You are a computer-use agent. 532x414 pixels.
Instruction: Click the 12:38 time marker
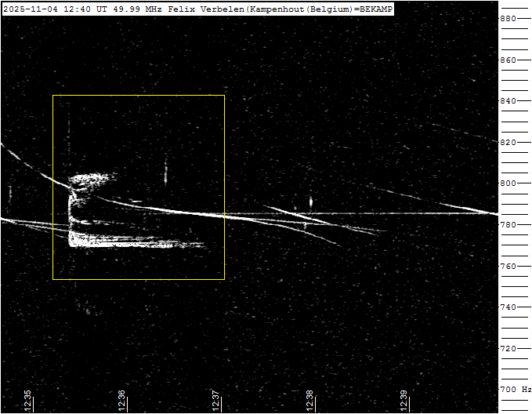pos(310,400)
